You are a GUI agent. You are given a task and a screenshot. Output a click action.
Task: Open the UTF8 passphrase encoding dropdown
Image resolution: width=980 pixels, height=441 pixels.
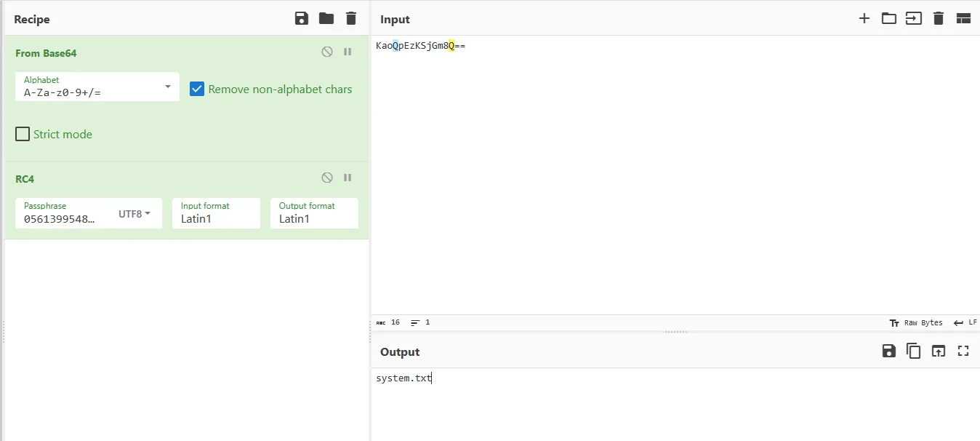coord(134,214)
